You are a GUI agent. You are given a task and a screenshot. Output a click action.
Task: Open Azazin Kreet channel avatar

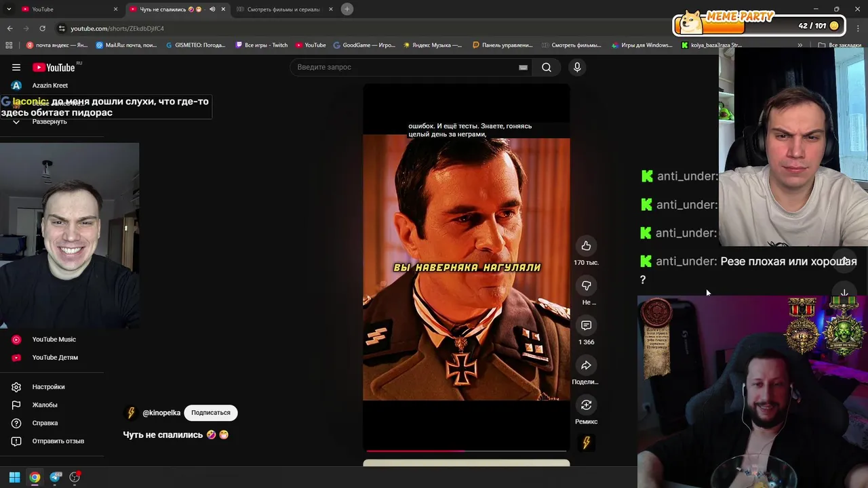click(x=16, y=85)
